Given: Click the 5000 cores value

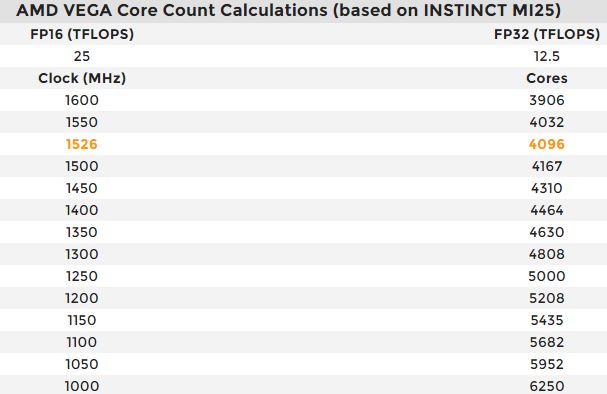Looking at the screenshot, I should [x=547, y=276].
